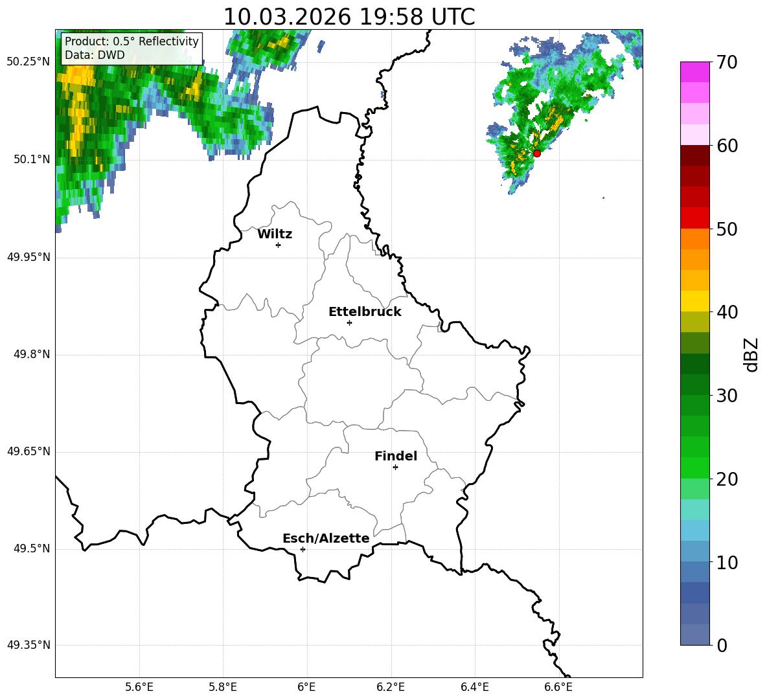Click the 5.8°E longitude label
This screenshot has height=700, width=767.
[223, 687]
